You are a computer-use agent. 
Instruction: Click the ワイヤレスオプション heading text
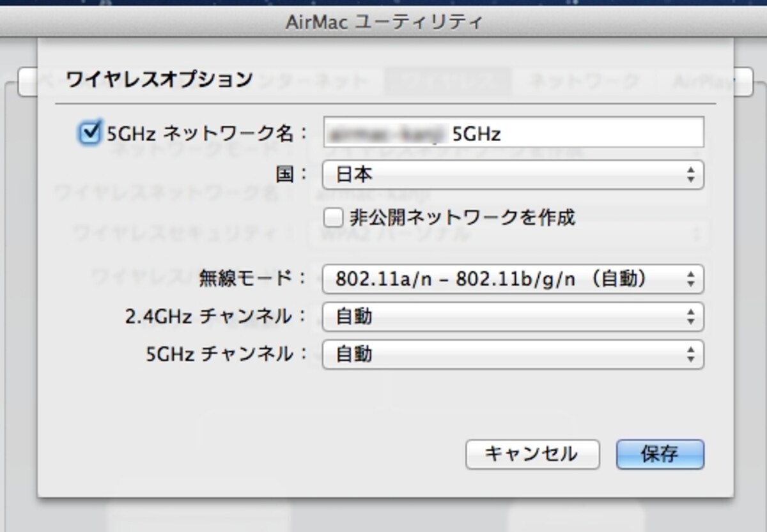coord(160,79)
